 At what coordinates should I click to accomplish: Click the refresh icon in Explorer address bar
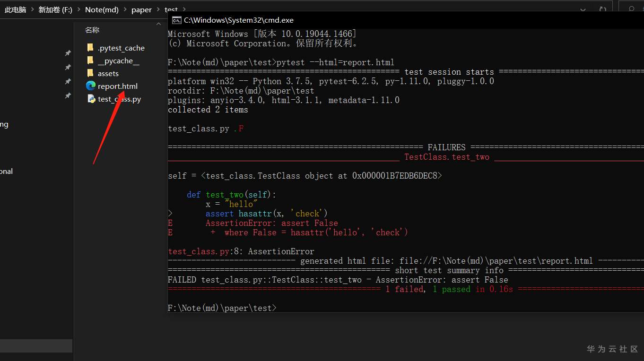click(x=602, y=9)
